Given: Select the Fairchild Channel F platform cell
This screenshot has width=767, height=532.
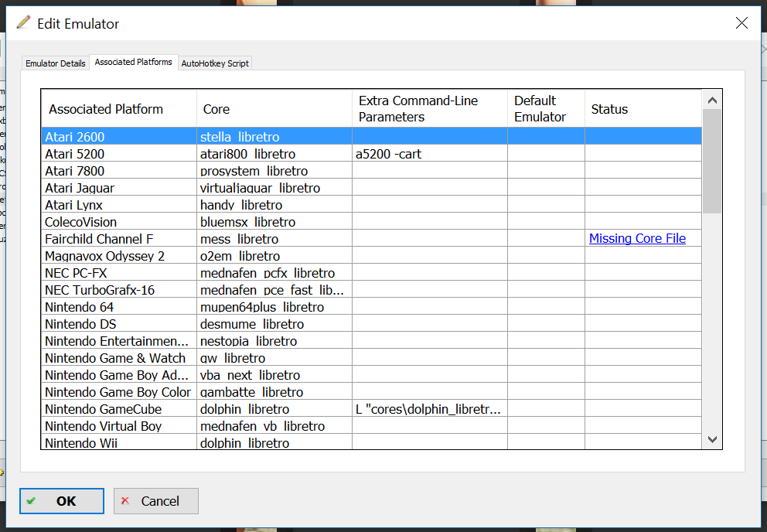Looking at the screenshot, I should point(119,238).
